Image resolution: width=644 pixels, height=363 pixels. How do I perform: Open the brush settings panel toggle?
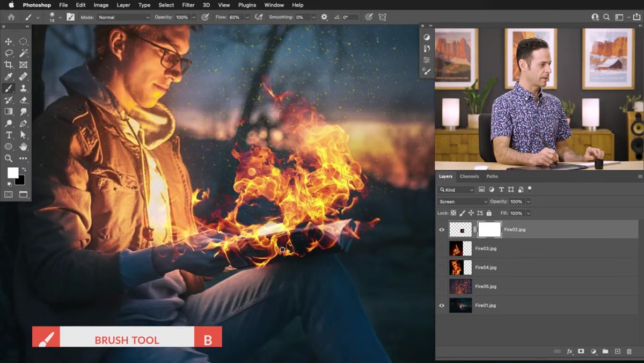[70, 17]
